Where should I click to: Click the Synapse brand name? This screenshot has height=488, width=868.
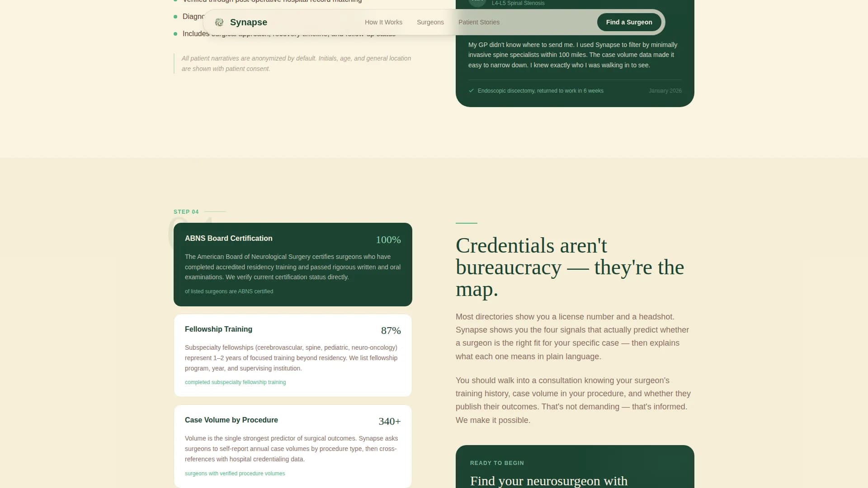[248, 22]
